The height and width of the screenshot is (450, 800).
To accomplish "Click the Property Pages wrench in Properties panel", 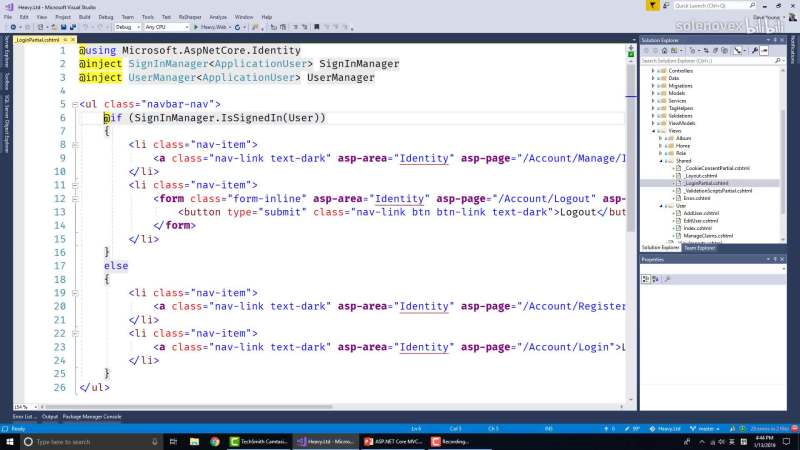I will coord(667,279).
